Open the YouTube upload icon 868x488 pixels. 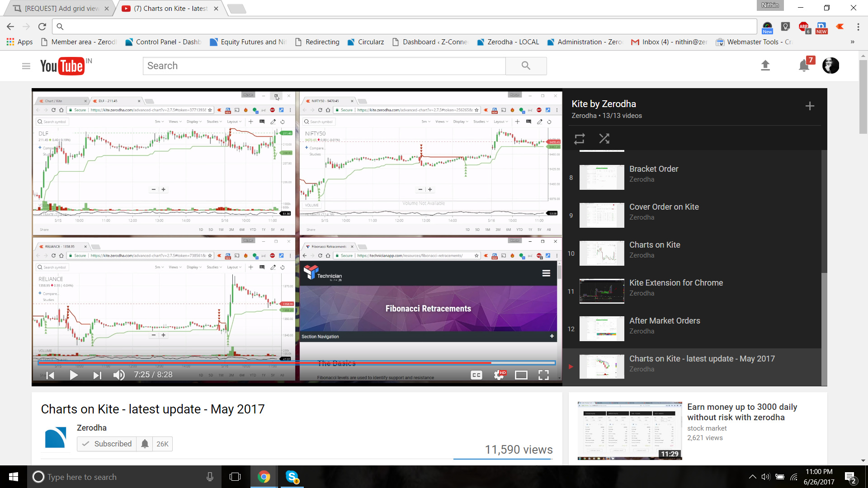click(766, 66)
